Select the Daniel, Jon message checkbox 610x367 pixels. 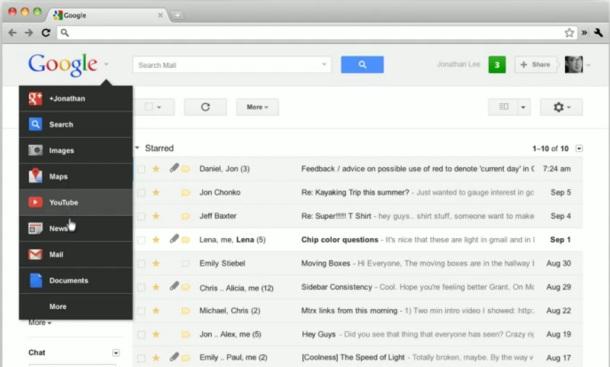pos(141,169)
